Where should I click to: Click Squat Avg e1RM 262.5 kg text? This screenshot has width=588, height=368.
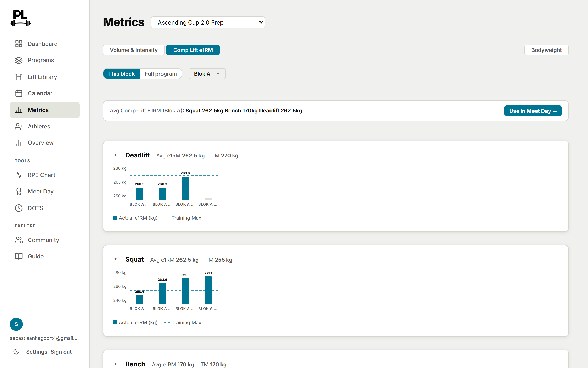[174, 260]
